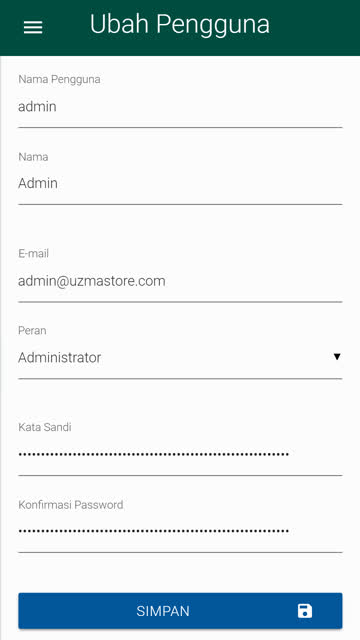Click the Nama label above Admin

33,157
